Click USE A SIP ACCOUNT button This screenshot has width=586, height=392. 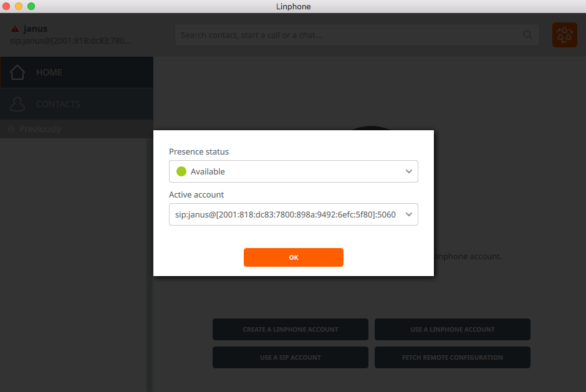tap(291, 357)
